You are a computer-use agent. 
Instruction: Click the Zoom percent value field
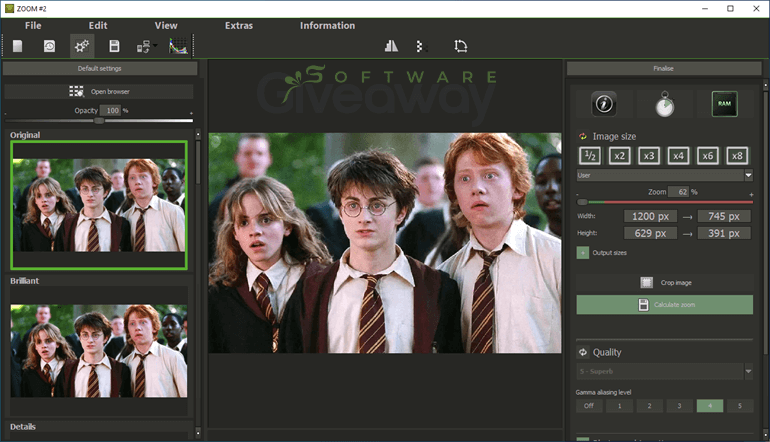pos(680,192)
